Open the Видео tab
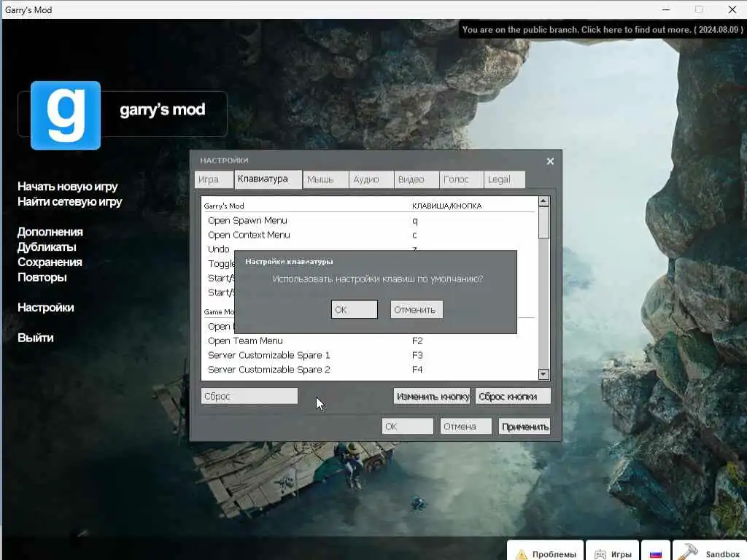This screenshot has width=747, height=560. [417, 179]
